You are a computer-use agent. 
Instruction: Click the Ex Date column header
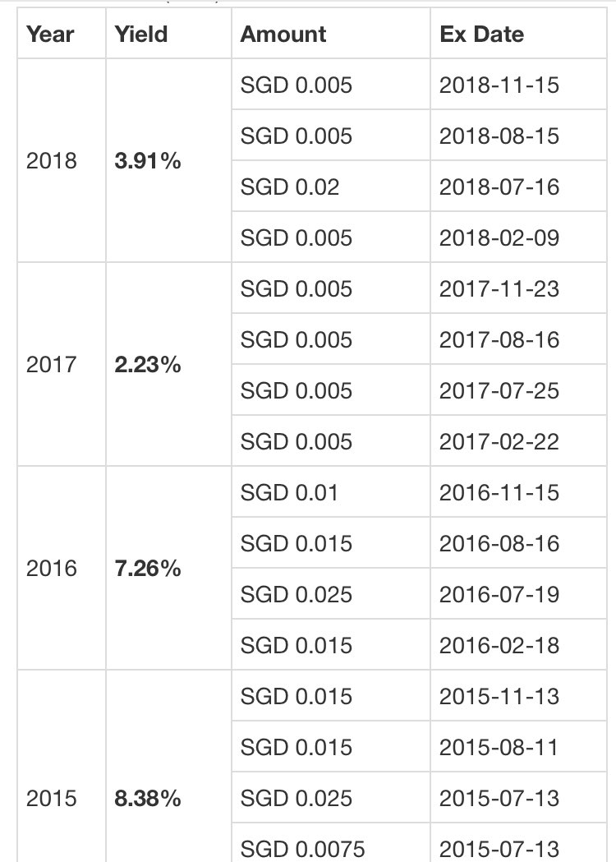coord(482,35)
